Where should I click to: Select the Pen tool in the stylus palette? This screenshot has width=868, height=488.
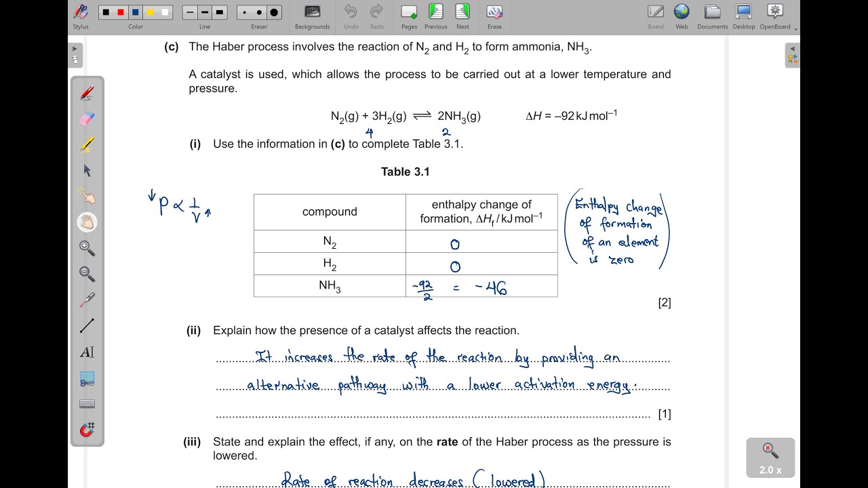[87, 94]
